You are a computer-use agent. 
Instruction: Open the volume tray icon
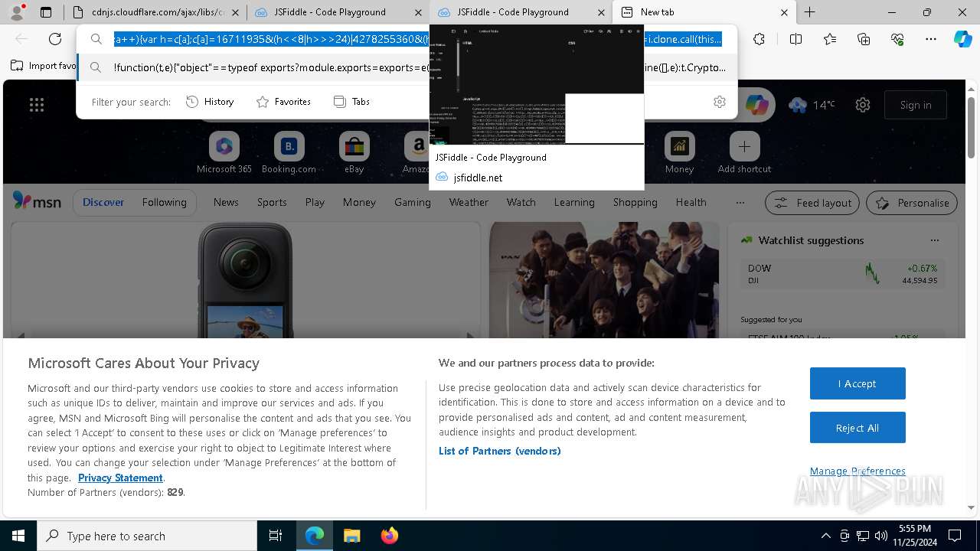[x=880, y=536]
